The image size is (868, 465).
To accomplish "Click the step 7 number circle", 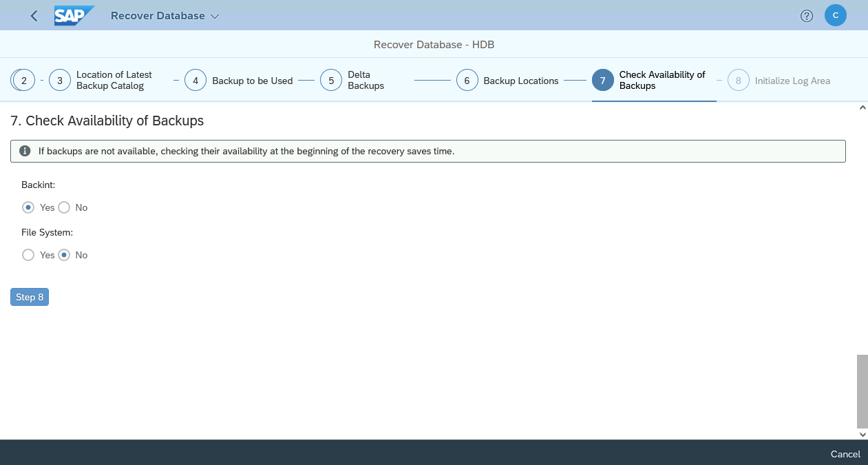I will pos(602,81).
